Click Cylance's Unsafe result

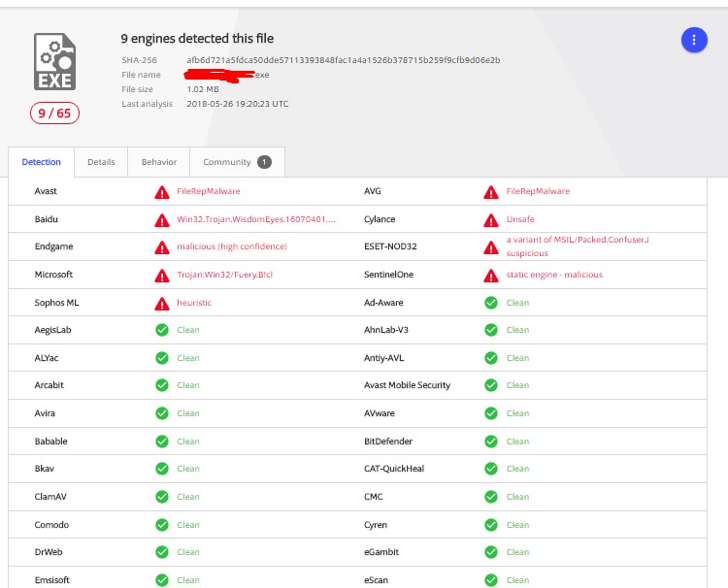[x=520, y=219]
